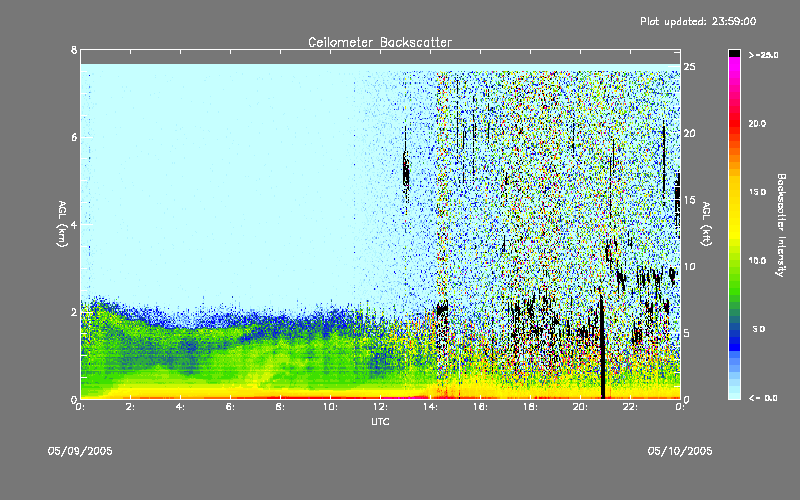Click the start date '05/09/2005'
This screenshot has height=500, width=800.
tap(80, 451)
